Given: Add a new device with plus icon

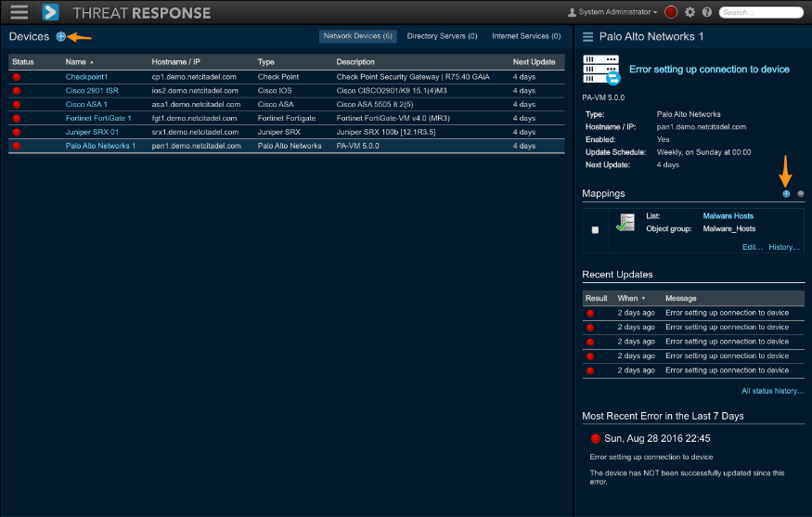Looking at the screenshot, I should pos(61,36).
